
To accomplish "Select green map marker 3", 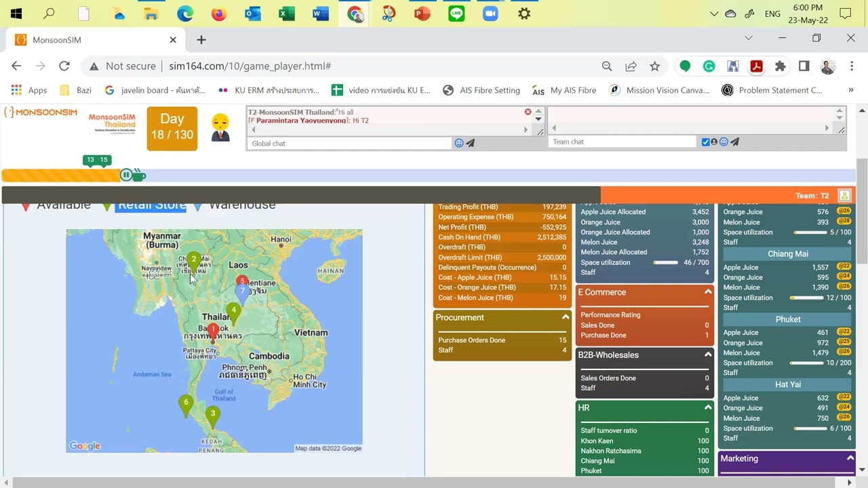I will click(213, 416).
